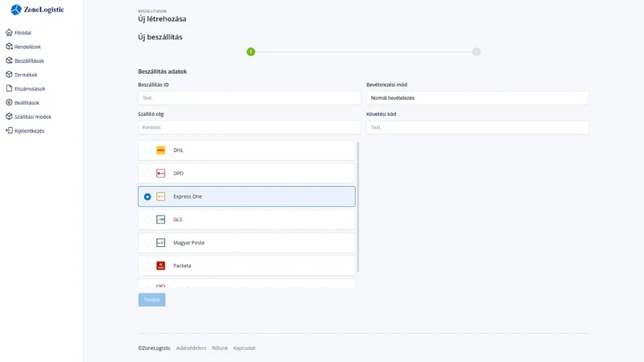Click the Főoldal home icon
The image size is (644, 362).
coord(9,32)
